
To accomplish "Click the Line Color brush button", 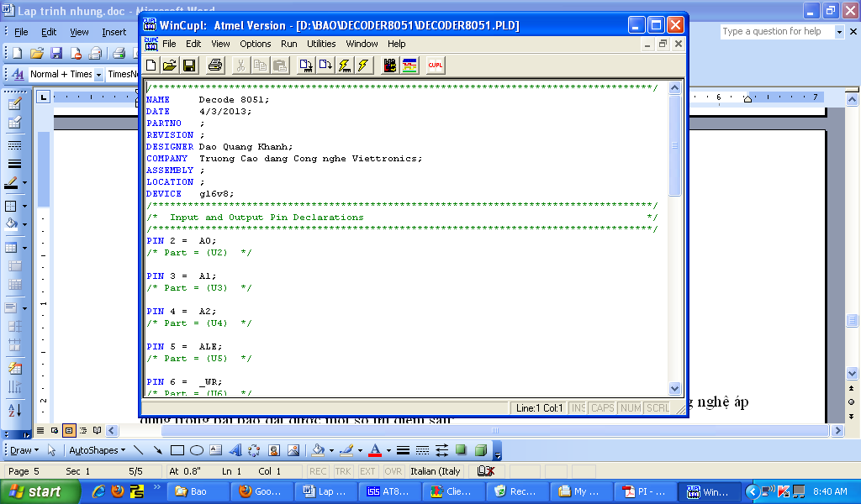I will (x=346, y=450).
